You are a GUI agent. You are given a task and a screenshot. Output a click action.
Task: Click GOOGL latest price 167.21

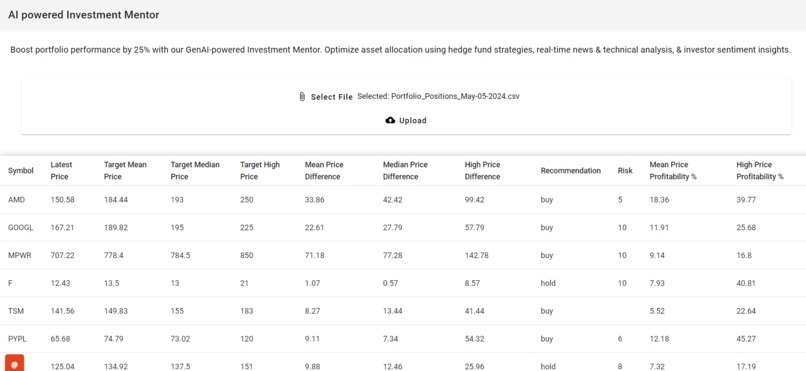click(62, 228)
